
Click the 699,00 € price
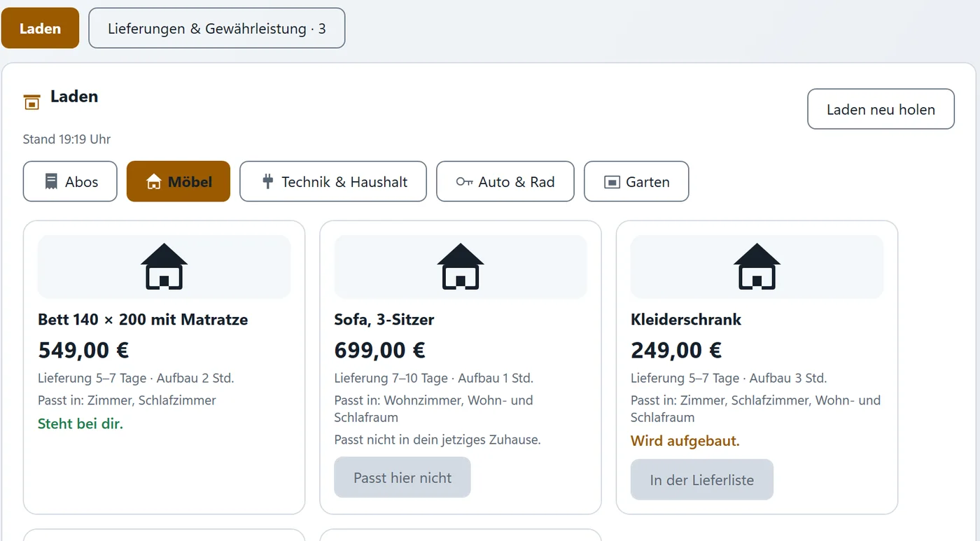coord(380,350)
